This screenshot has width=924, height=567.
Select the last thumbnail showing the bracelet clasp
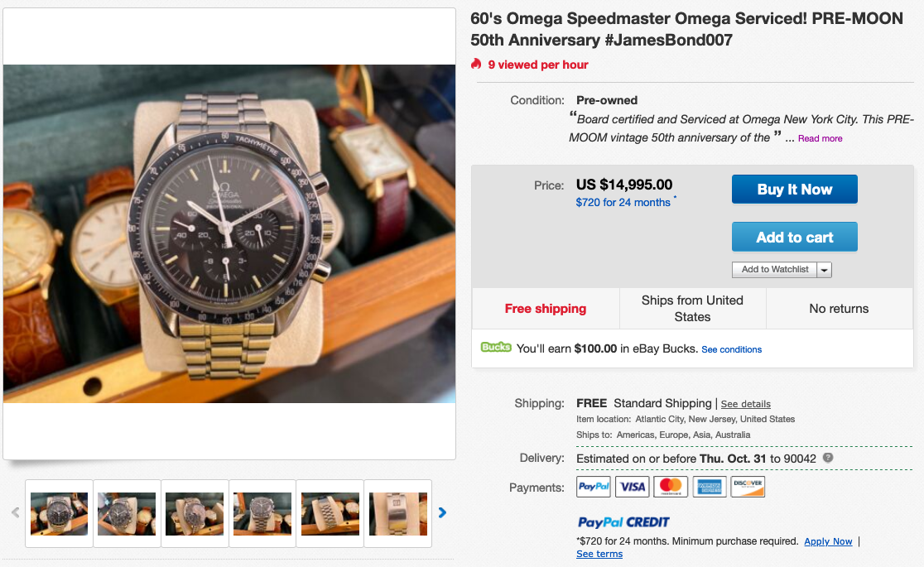[398, 513]
